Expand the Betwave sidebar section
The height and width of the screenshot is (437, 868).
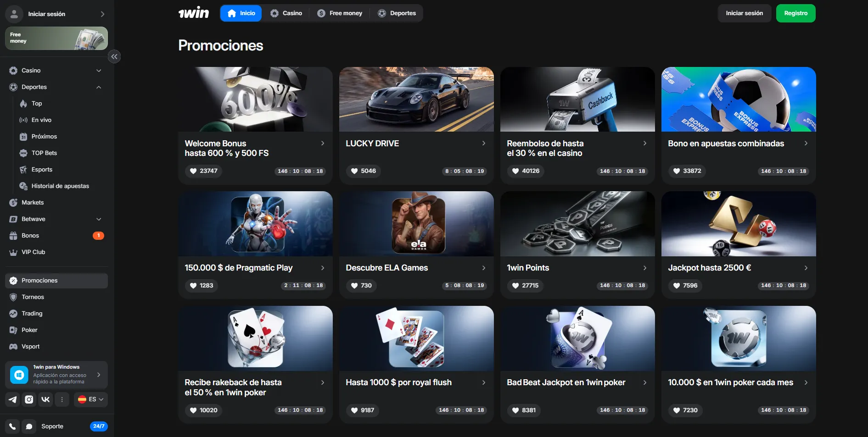[99, 219]
